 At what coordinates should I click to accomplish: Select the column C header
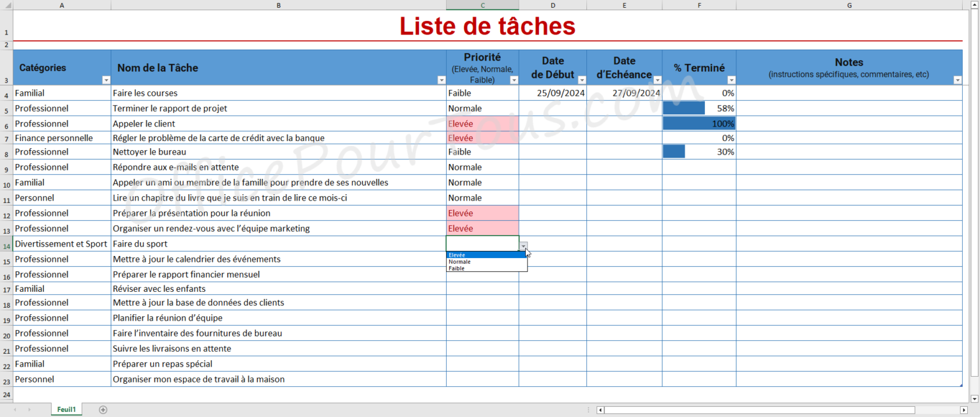tap(482, 5)
